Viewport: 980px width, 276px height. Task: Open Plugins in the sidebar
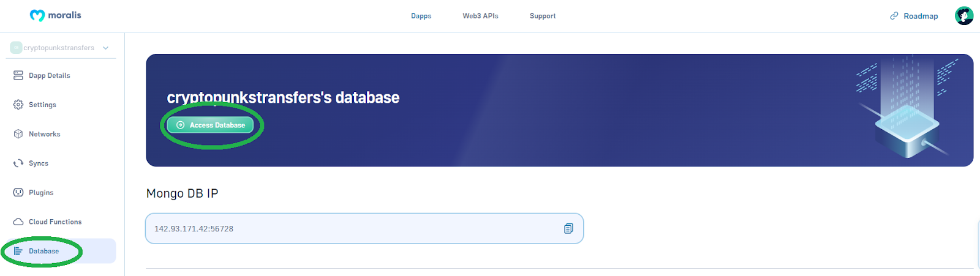[41, 193]
